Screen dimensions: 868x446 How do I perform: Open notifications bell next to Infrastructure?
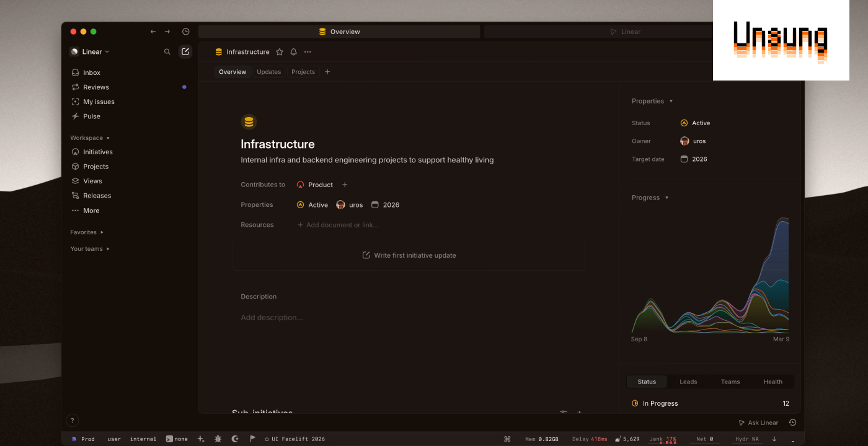293,52
